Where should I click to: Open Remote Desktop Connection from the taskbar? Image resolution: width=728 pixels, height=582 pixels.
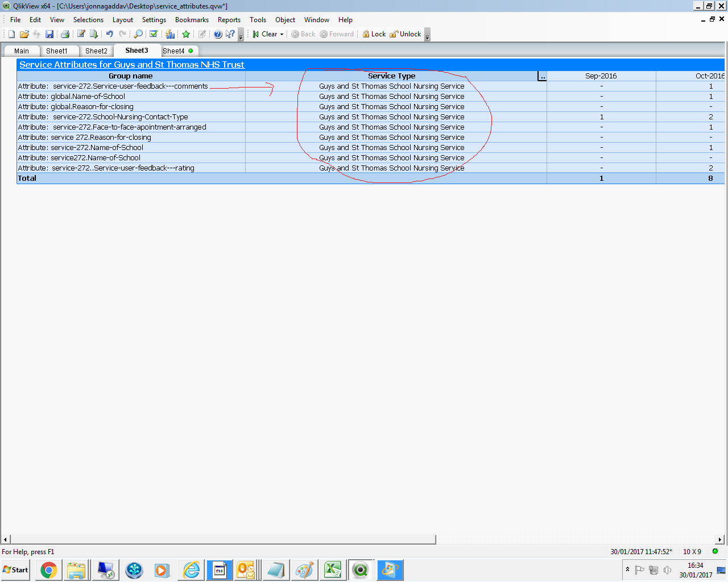click(x=106, y=570)
